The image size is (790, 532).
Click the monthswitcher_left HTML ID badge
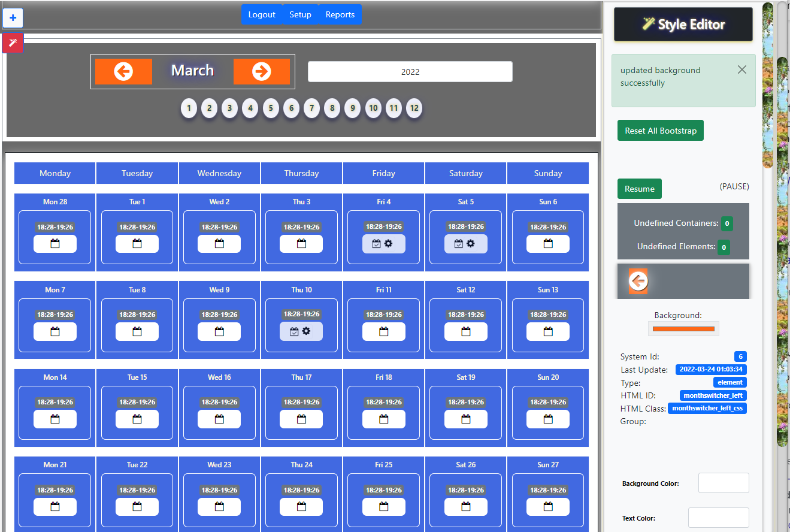713,395
